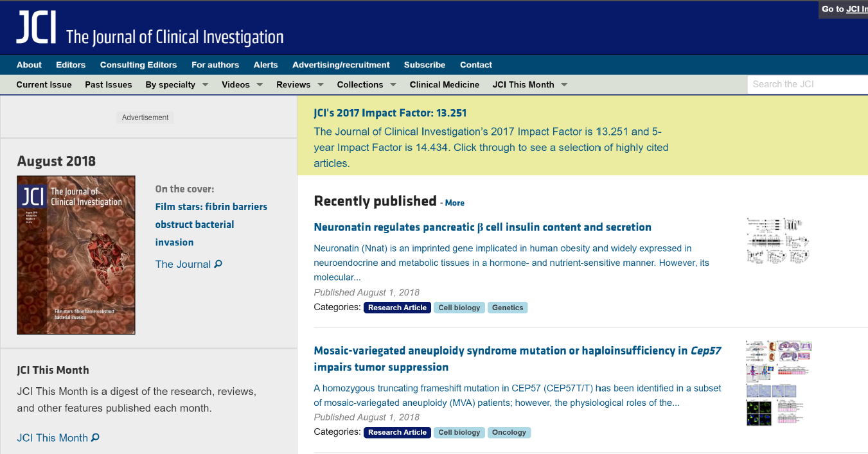
Task: Open Clinical Medicine section
Action: 445,84
